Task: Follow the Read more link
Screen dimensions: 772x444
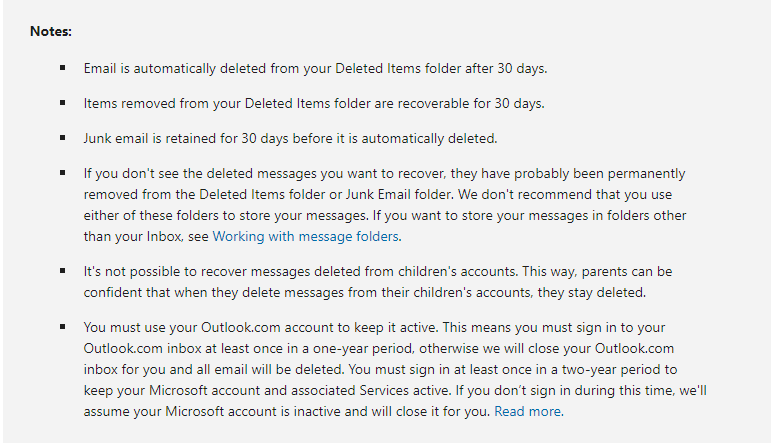Action: click(527, 412)
